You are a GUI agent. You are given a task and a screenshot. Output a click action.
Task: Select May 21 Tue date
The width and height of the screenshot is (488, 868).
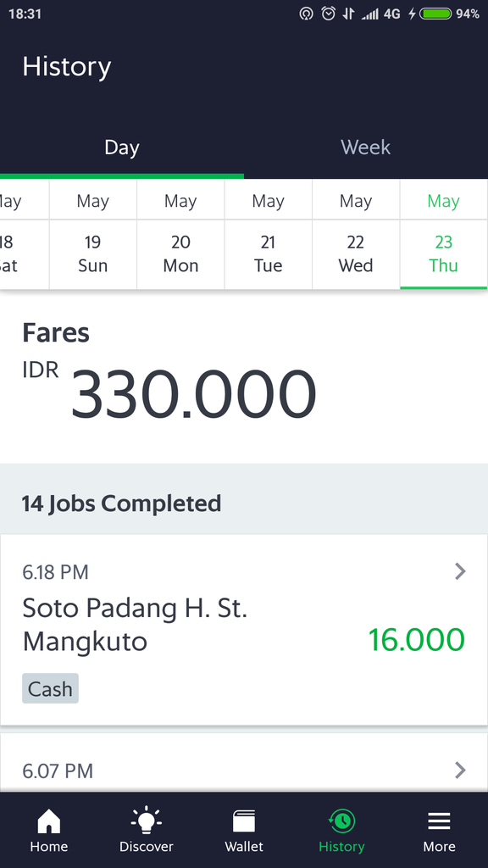(x=268, y=242)
